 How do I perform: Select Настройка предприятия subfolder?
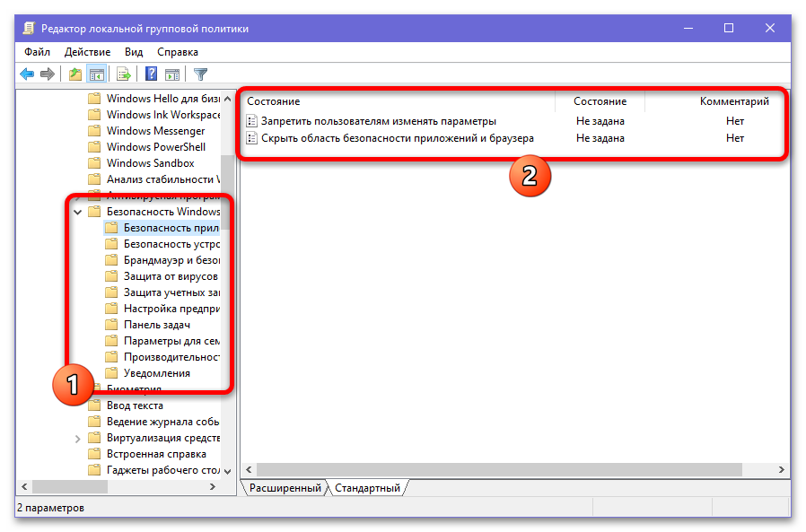[171, 309]
